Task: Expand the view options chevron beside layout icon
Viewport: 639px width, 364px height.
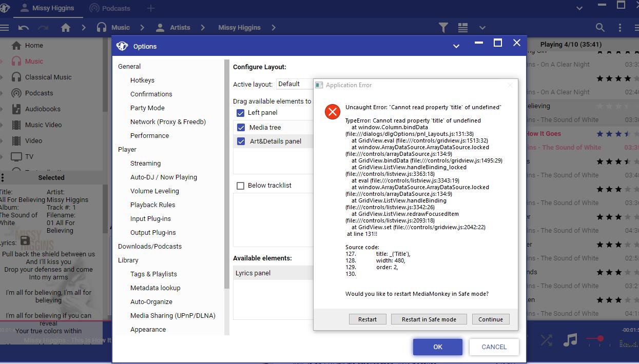Action: point(482,28)
